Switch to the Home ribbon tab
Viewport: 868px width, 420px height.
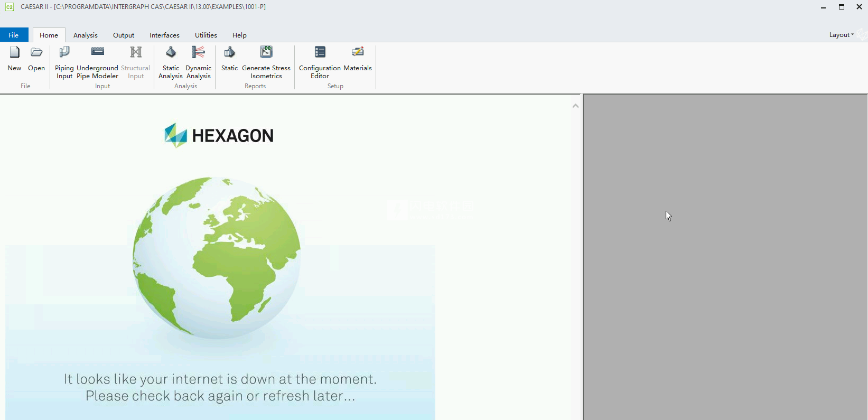(49, 35)
